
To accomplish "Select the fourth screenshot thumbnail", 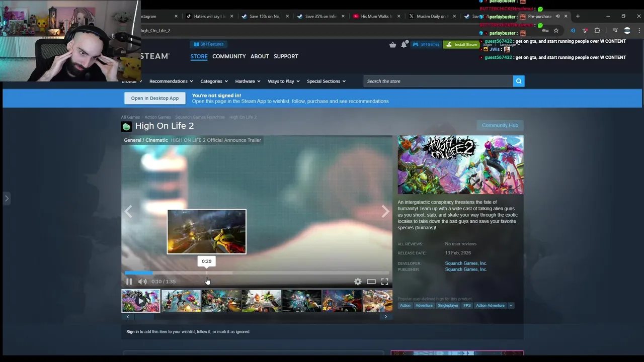I will coord(261,301).
